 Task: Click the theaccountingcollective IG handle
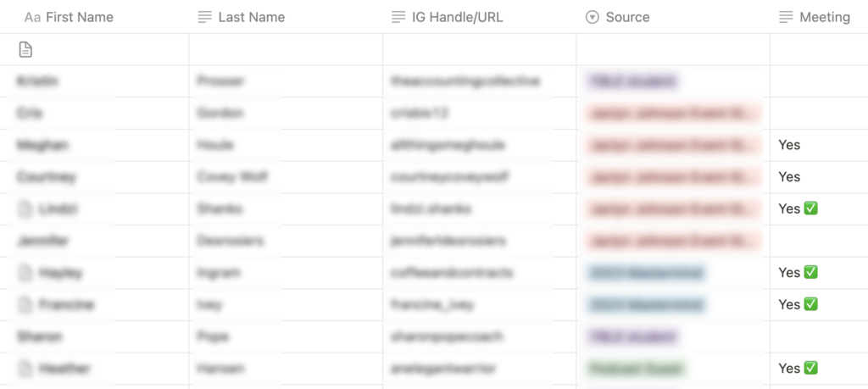[465, 81]
